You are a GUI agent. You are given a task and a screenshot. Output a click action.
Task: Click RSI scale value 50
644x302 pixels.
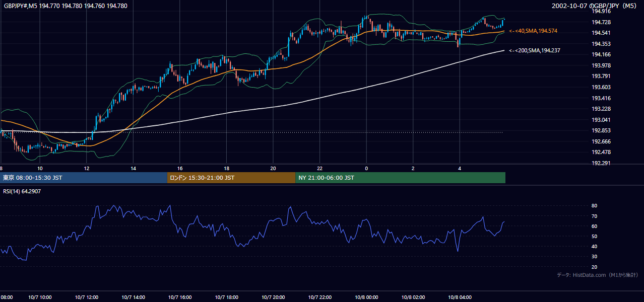[x=595, y=236]
